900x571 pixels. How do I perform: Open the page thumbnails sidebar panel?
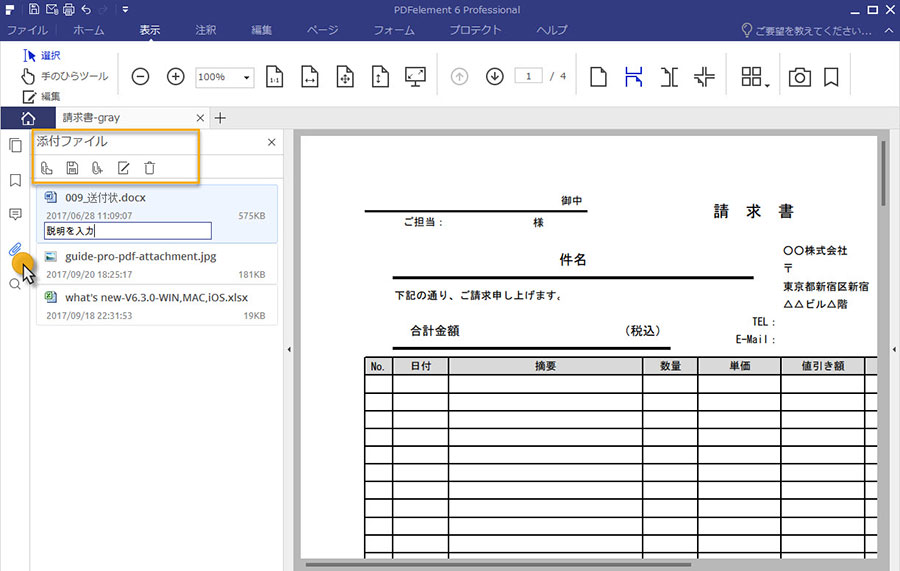[x=15, y=145]
